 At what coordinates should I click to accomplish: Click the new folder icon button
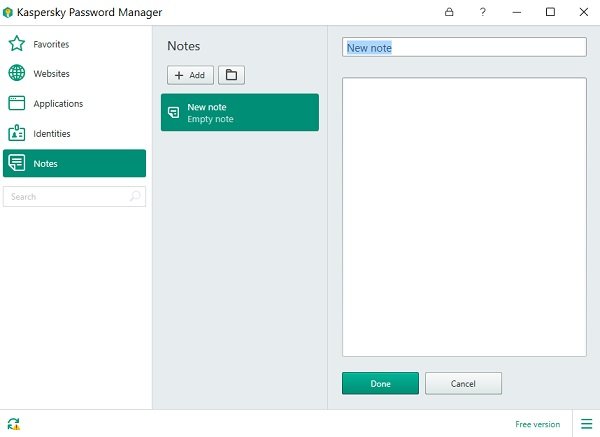[231, 75]
